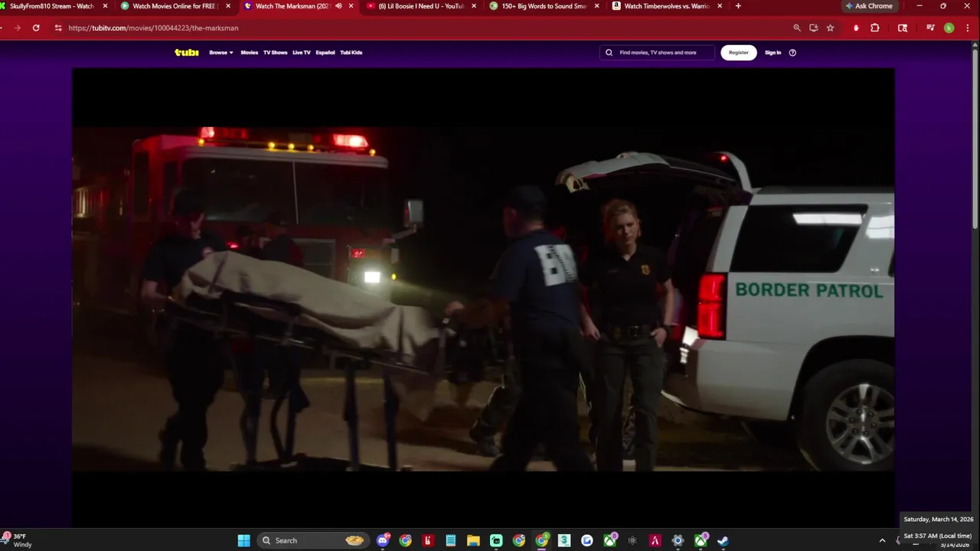Open the Extensions puzzle icon
This screenshot has width=980, height=551.
[875, 28]
